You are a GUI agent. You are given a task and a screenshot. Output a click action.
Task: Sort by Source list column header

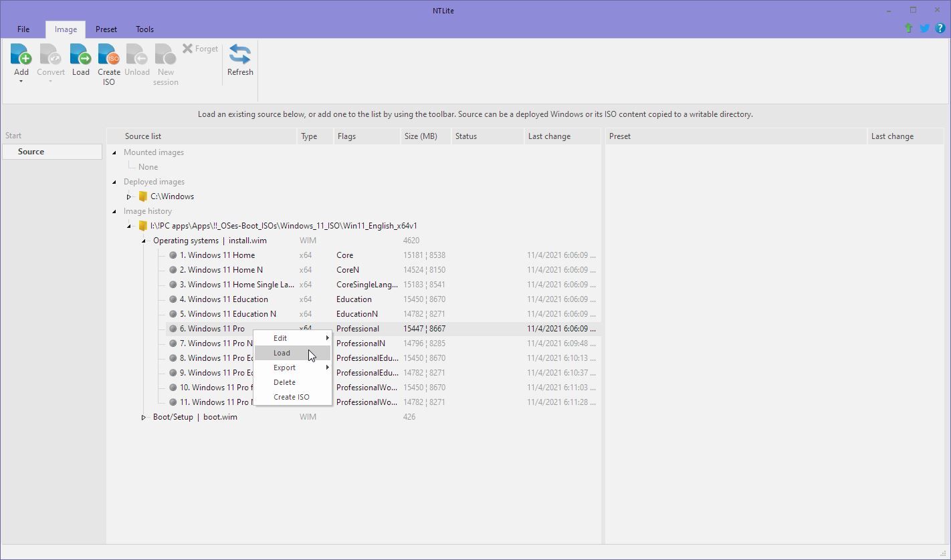click(202, 136)
